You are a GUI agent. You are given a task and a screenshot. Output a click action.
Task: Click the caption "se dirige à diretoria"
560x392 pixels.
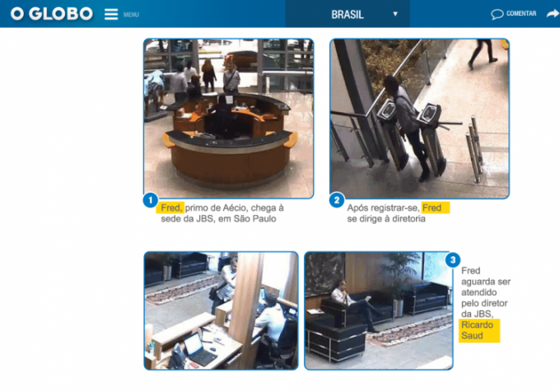pyautogui.click(x=386, y=219)
